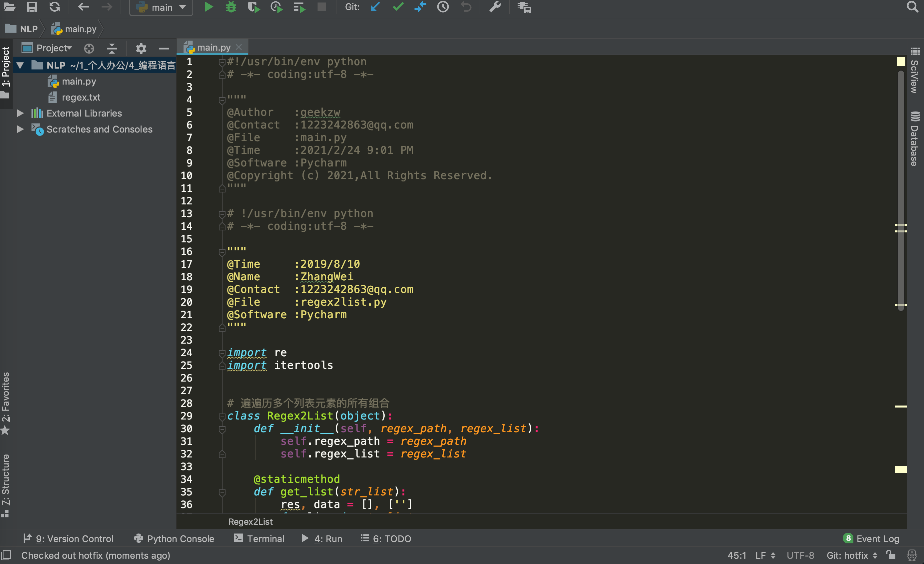Open Project Structure icon on toolbar
The image size is (924, 564).
[x=524, y=8]
